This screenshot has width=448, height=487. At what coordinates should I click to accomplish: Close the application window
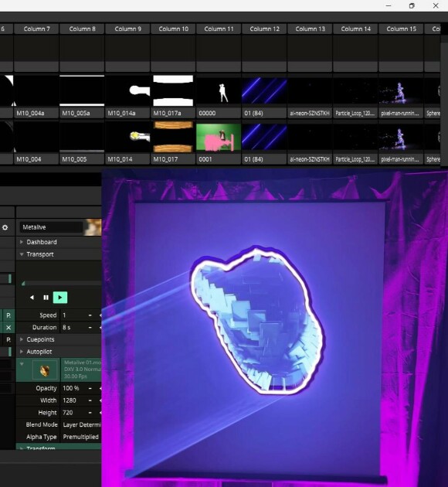click(x=436, y=5)
